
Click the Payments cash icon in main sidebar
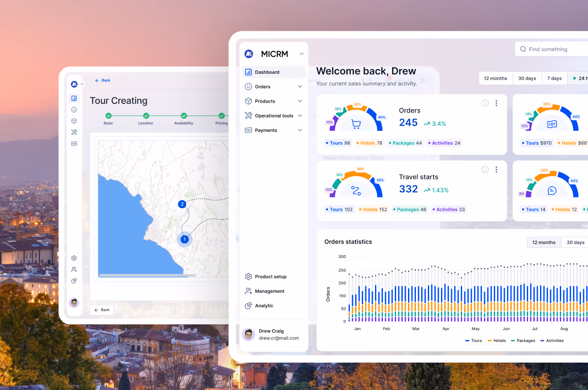[x=248, y=130]
